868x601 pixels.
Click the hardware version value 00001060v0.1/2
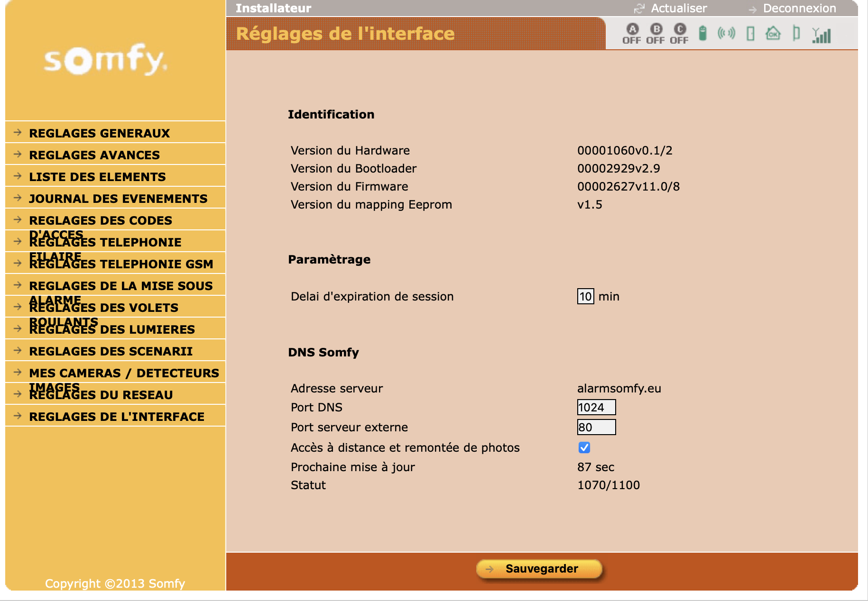click(625, 150)
